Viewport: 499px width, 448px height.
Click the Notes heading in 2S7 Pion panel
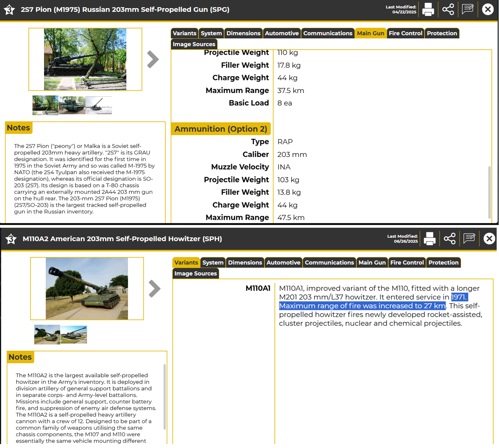point(18,128)
